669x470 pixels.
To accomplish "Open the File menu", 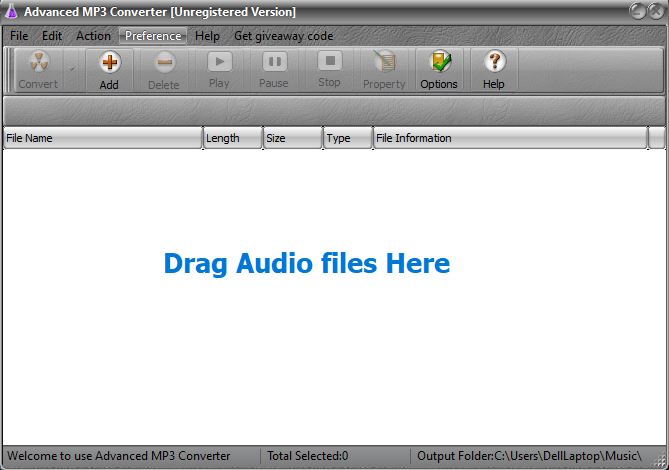I will pyautogui.click(x=19, y=36).
